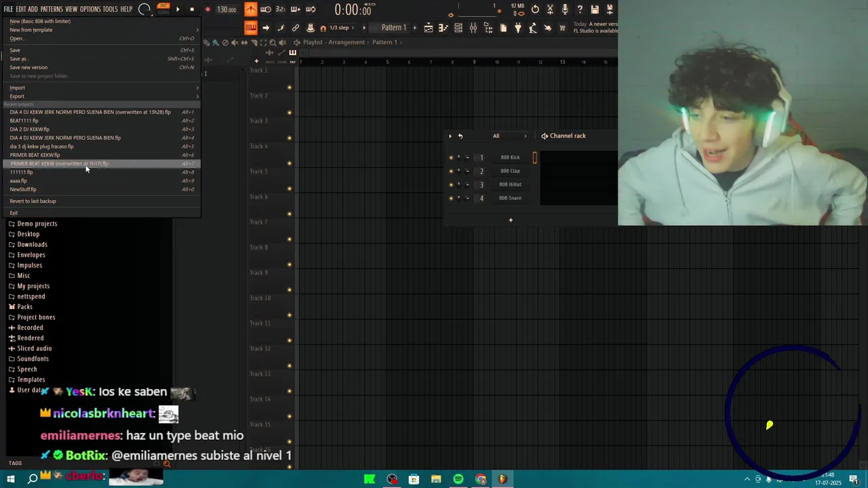Viewport: 868px width, 488px height.
Task: Open the Piano roll toolbar icon
Action: tap(443, 28)
